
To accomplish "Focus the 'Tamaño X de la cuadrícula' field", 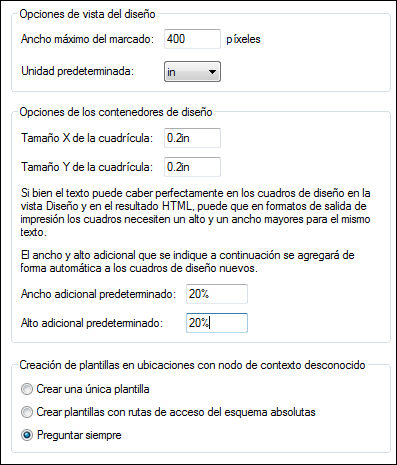I will pos(192,138).
